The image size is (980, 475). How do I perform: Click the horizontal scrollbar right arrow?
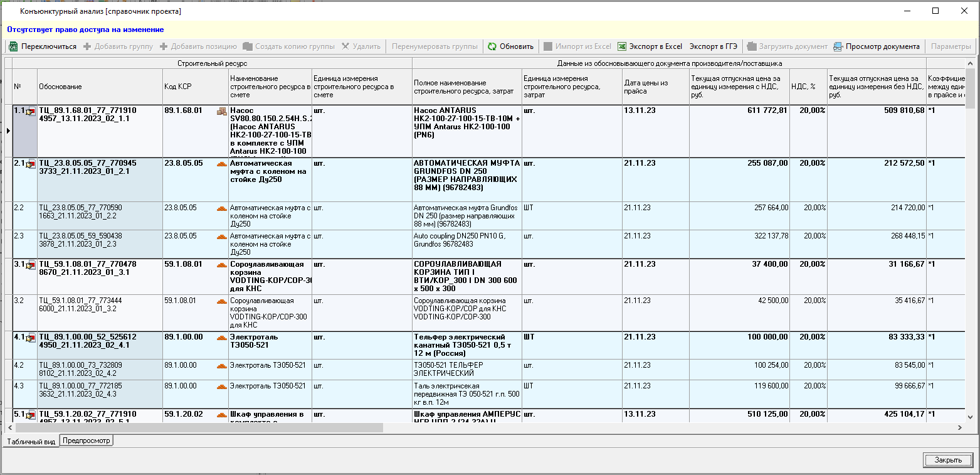[x=959, y=427]
